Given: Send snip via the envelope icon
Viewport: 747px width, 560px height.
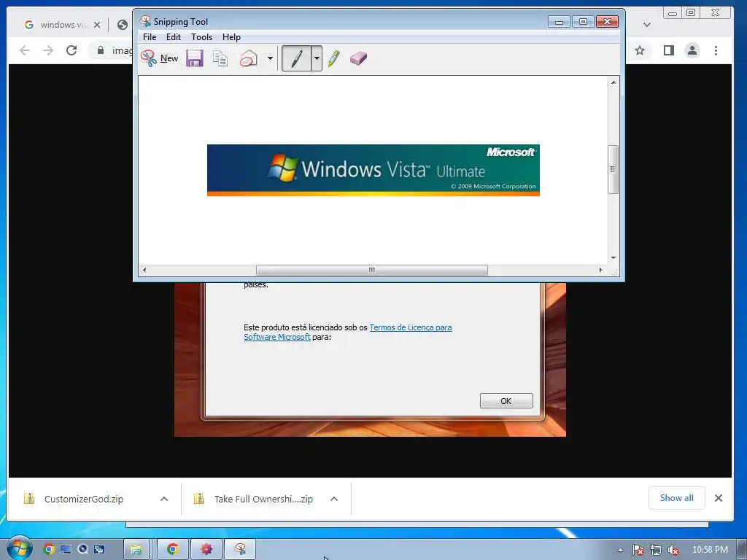Looking at the screenshot, I should 249,58.
